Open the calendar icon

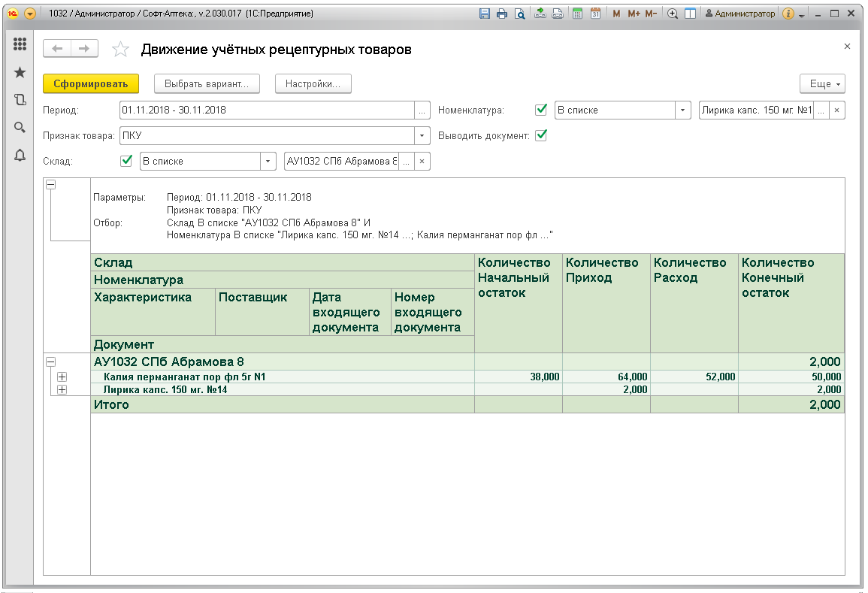pyautogui.click(x=595, y=14)
